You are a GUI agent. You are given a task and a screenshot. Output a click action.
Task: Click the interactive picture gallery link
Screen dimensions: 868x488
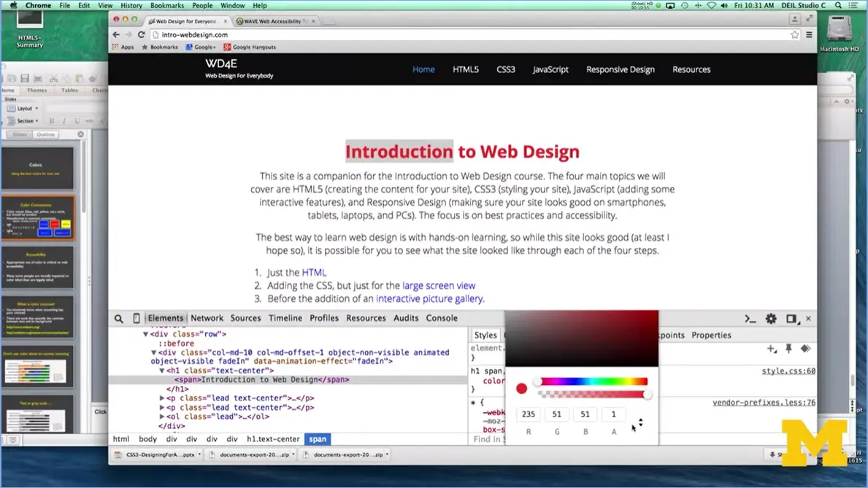tap(429, 298)
